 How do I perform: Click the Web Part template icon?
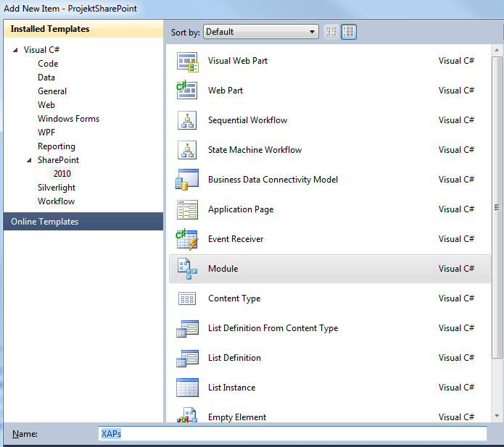pos(187,91)
